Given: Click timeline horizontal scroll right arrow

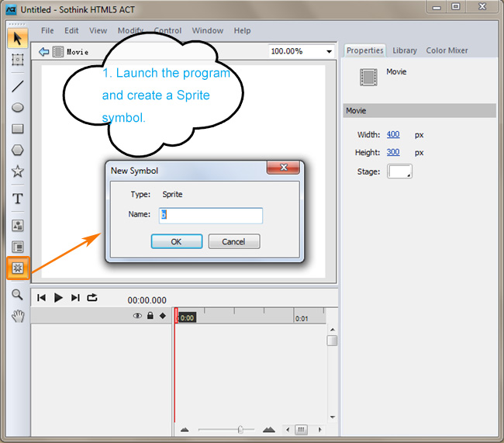Looking at the screenshot, I should [319, 430].
